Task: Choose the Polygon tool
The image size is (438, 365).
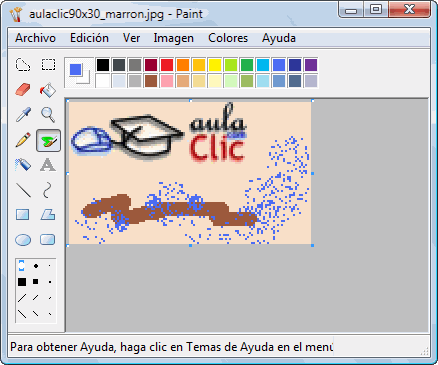Action: coord(48,215)
